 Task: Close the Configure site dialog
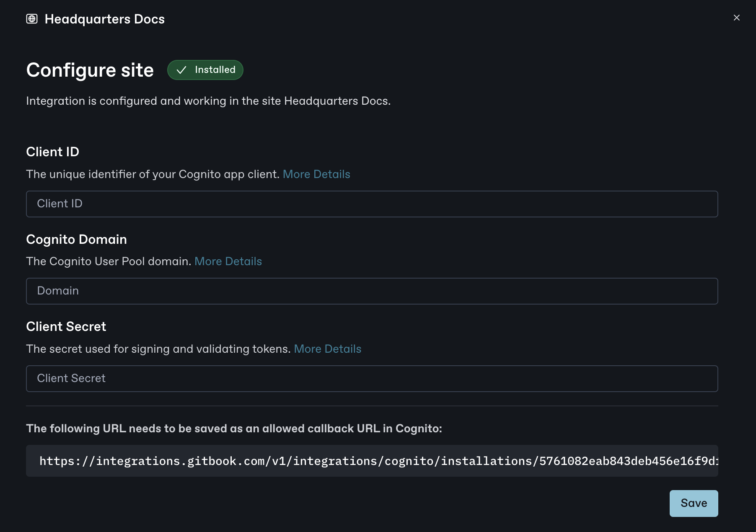click(736, 18)
